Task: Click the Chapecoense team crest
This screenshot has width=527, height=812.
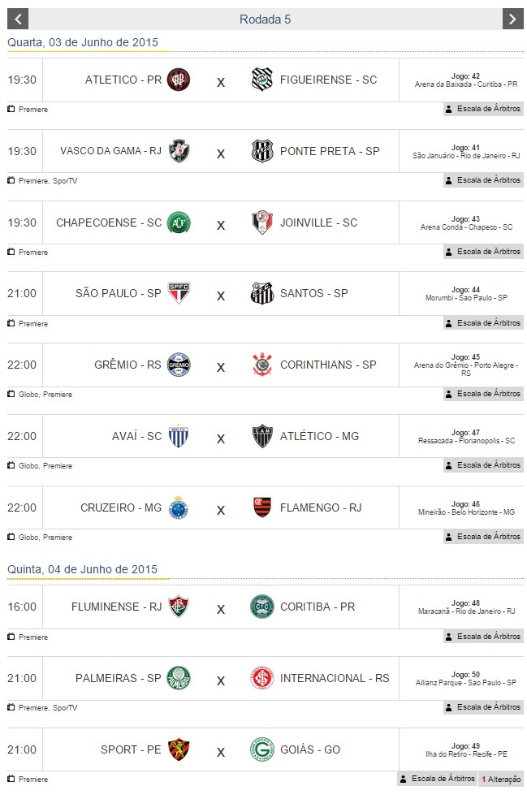Action: pos(179,222)
